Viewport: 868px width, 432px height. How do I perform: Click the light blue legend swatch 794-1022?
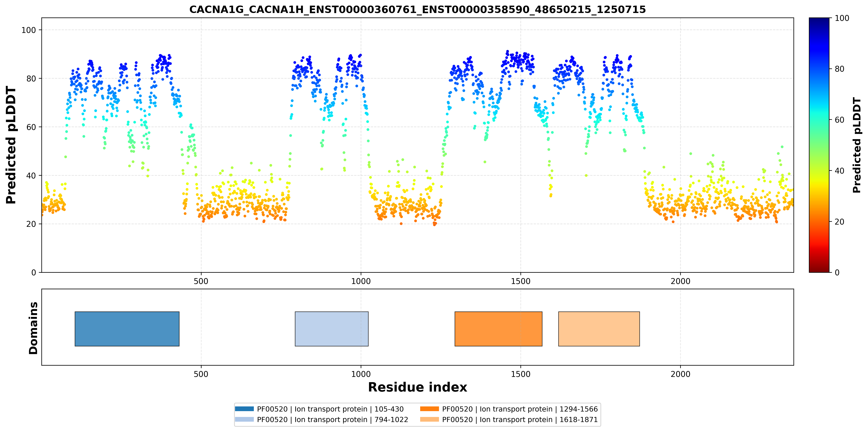(244, 419)
